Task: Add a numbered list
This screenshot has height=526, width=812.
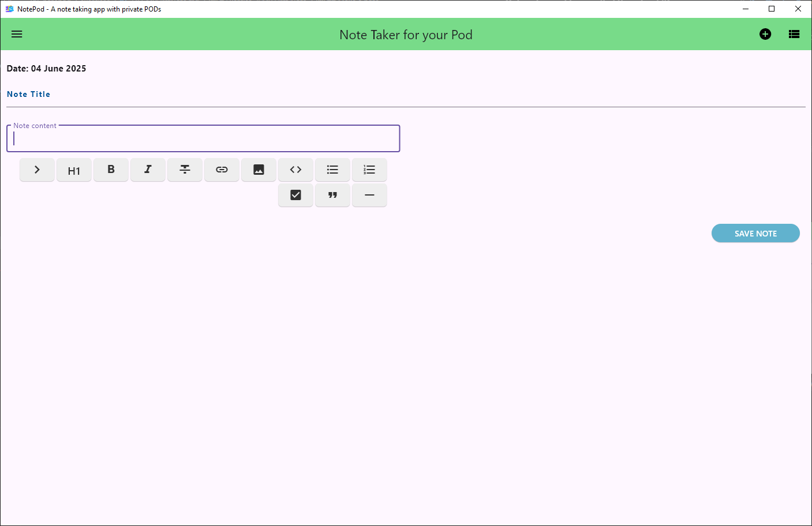Action: click(369, 170)
